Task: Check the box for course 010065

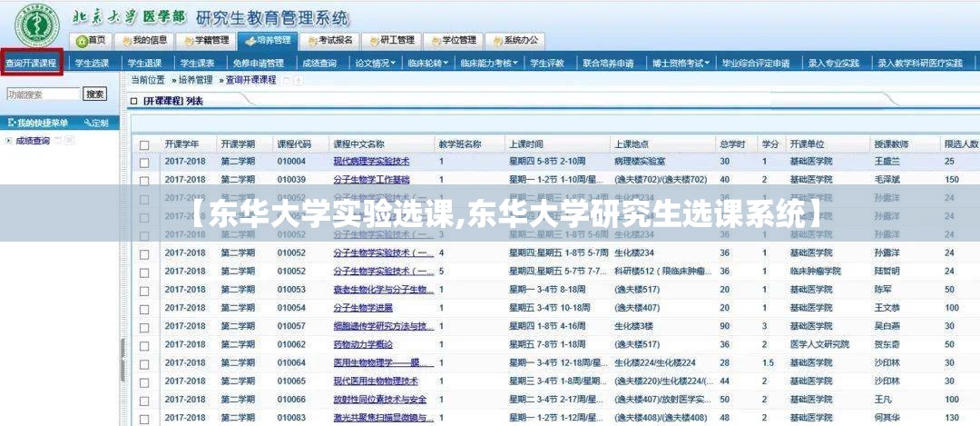Action: (144, 382)
